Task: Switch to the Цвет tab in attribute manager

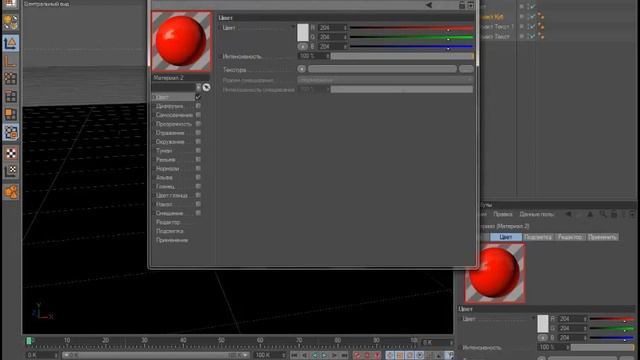Action: (506, 237)
